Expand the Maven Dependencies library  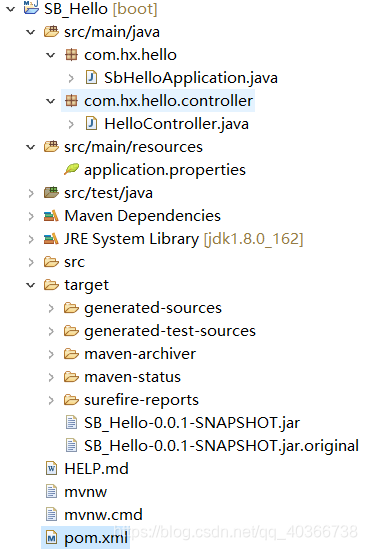pyautogui.click(x=31, y=216)
